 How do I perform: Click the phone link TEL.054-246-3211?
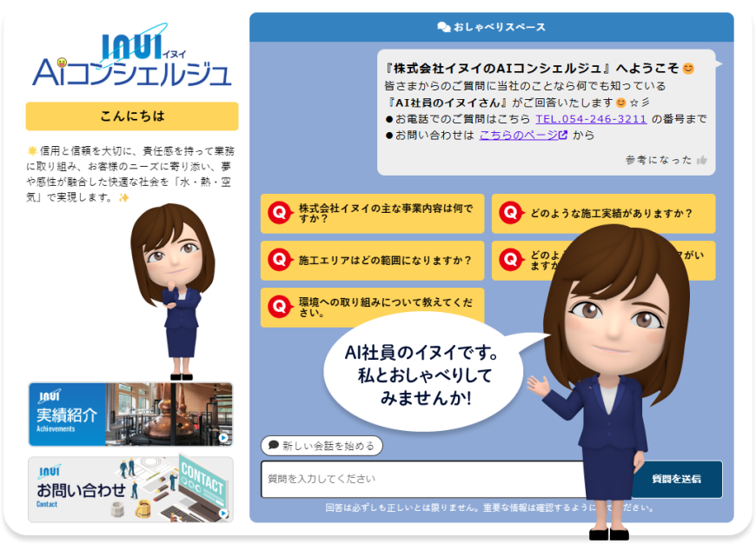(x=591, y=119)
